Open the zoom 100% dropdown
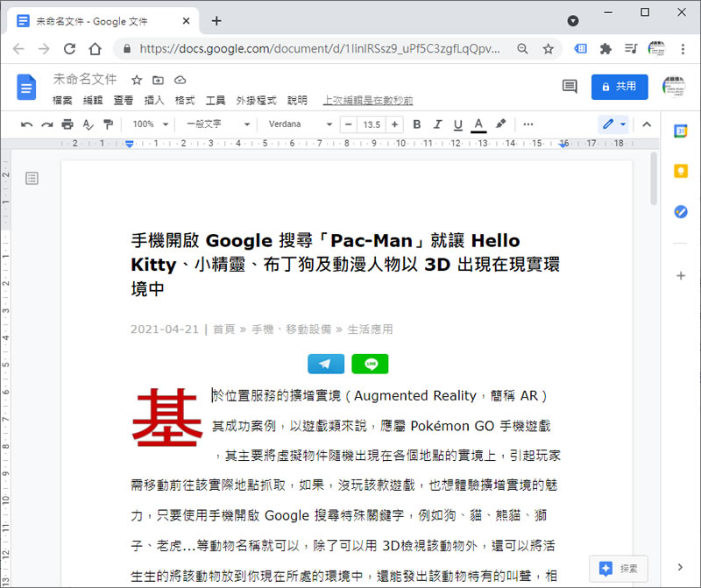Image resolution: width=701 pixels, height=588 pixels. (149, 124)
